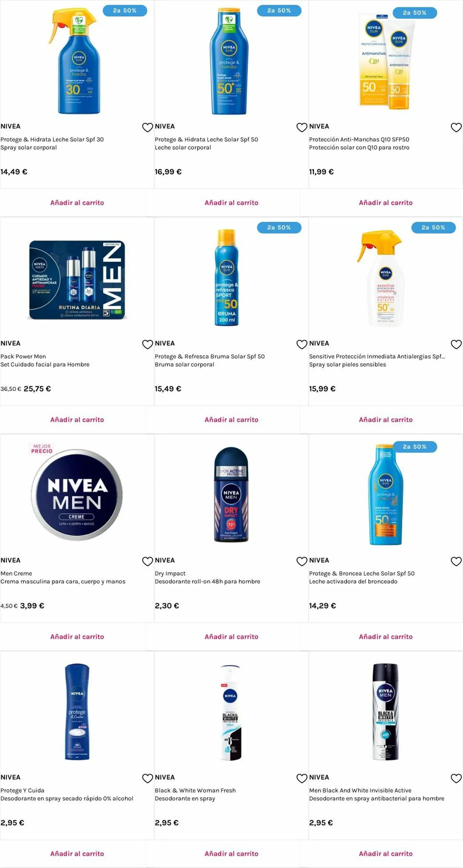
Task: View the Pack Power Men product image
Action: point(77,280)
